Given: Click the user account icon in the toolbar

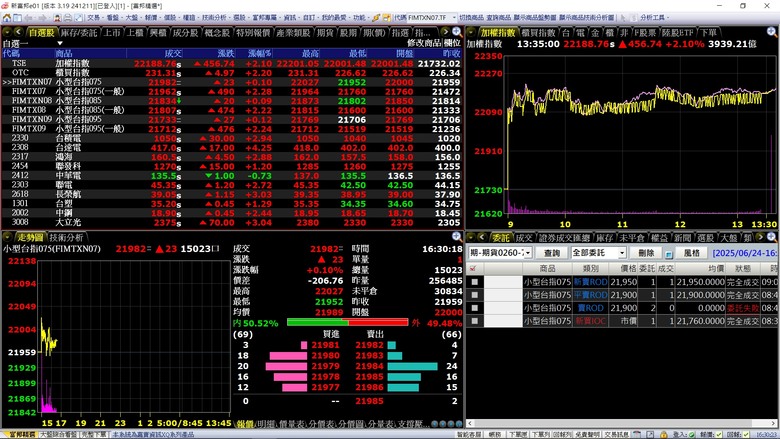Looking at the screenshot, I should pyautogui.click(x=57, y=17).
